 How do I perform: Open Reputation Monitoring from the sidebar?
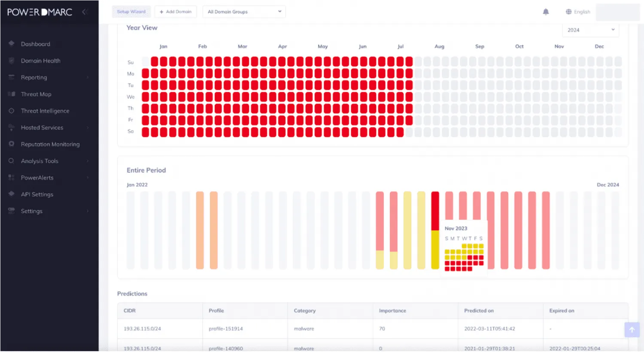[x=50, y=144]
